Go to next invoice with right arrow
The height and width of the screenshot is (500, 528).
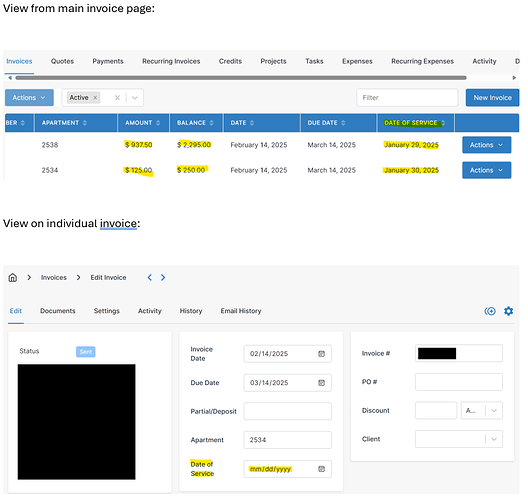[163, 277]
